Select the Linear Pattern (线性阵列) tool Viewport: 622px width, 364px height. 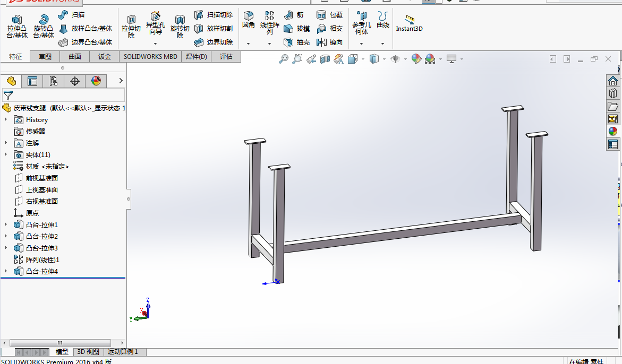270,23
